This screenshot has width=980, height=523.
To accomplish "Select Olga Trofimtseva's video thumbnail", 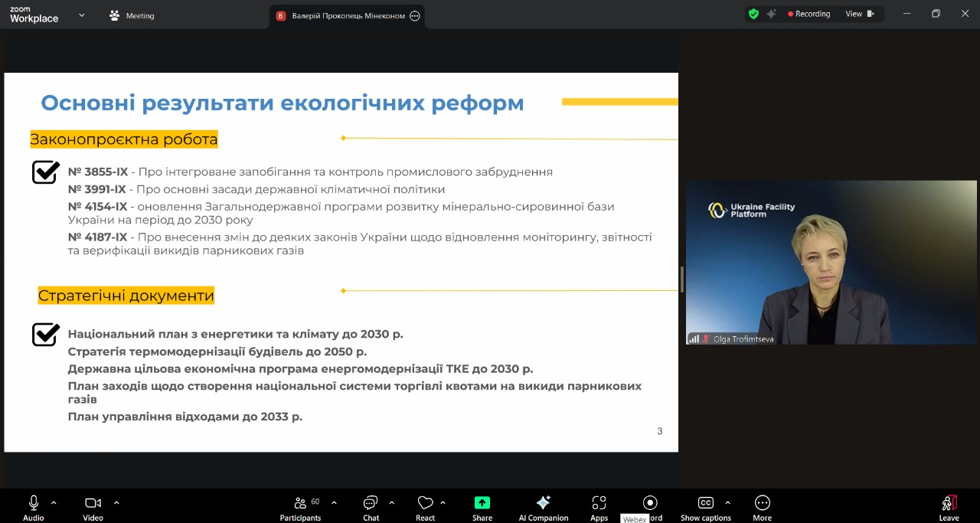I will 831,263.
